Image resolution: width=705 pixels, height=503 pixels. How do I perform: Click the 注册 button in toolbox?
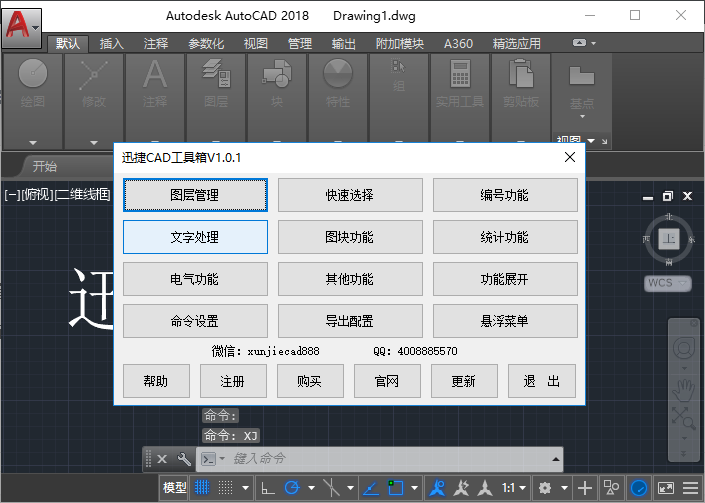click(233, 381)
